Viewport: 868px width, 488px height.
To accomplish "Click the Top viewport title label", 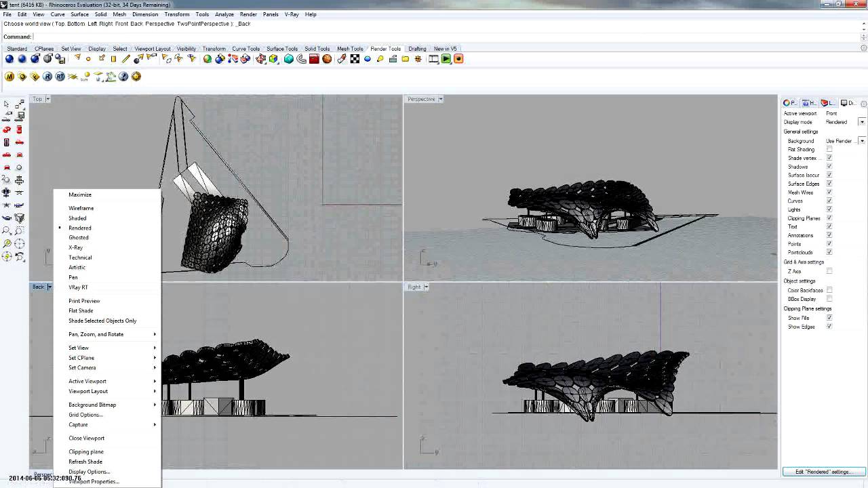I will [x=37, y=99].
